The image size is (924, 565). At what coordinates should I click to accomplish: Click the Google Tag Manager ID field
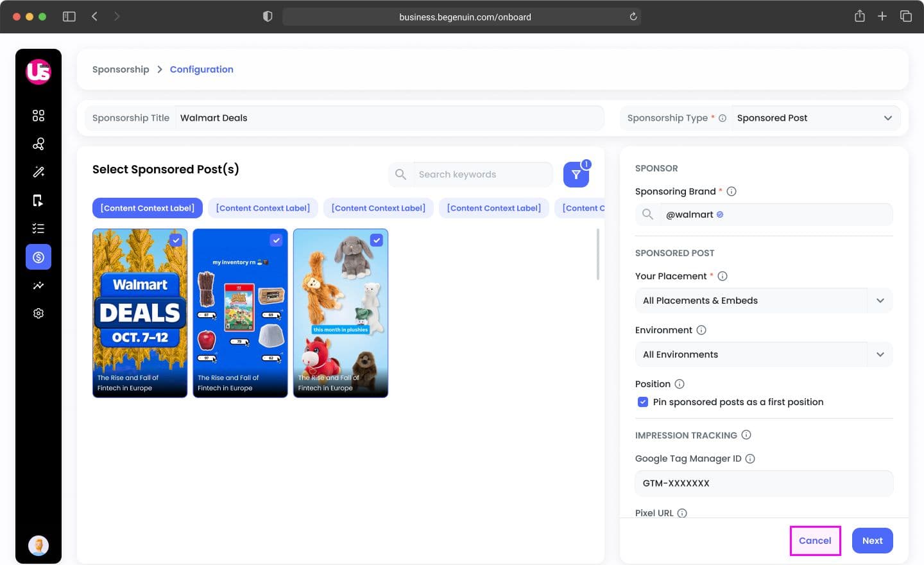(x=764, y=483)
